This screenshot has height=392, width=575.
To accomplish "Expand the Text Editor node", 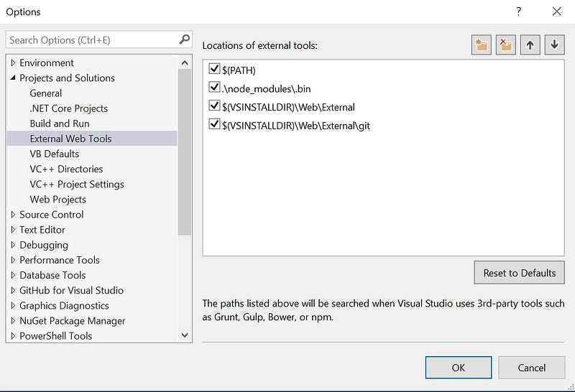I will click(x=13, y=230).
